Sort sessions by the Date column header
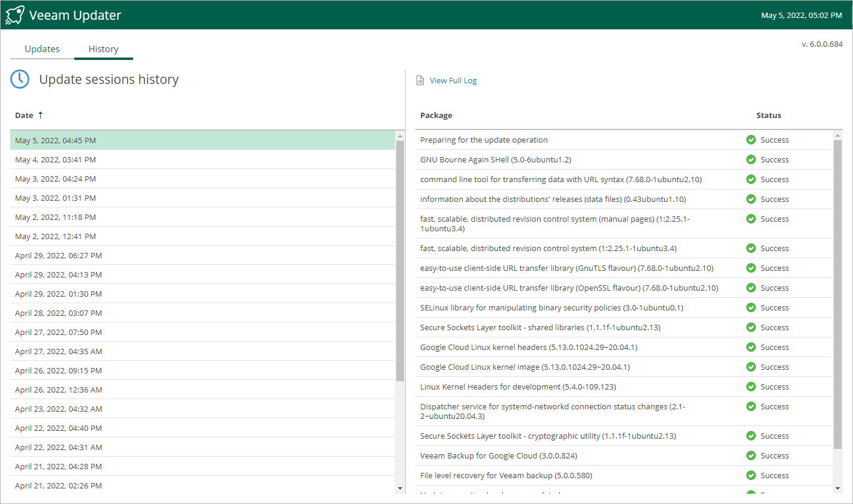Viewport: 853px width, 504px height. 24,115
